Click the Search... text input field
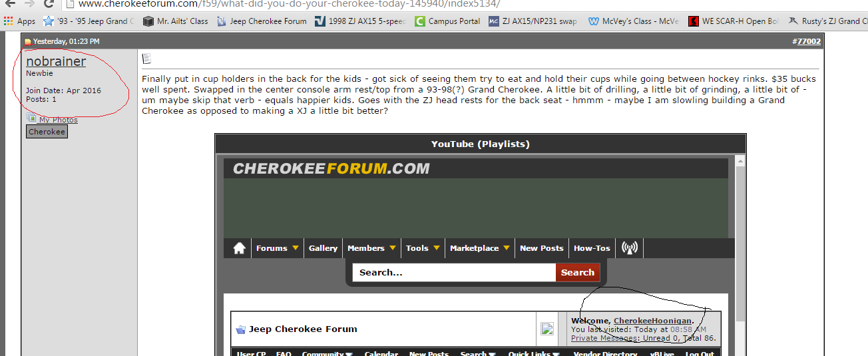This screenshot has height=356, width=868. pyautogui.click(x=454, y=272)
